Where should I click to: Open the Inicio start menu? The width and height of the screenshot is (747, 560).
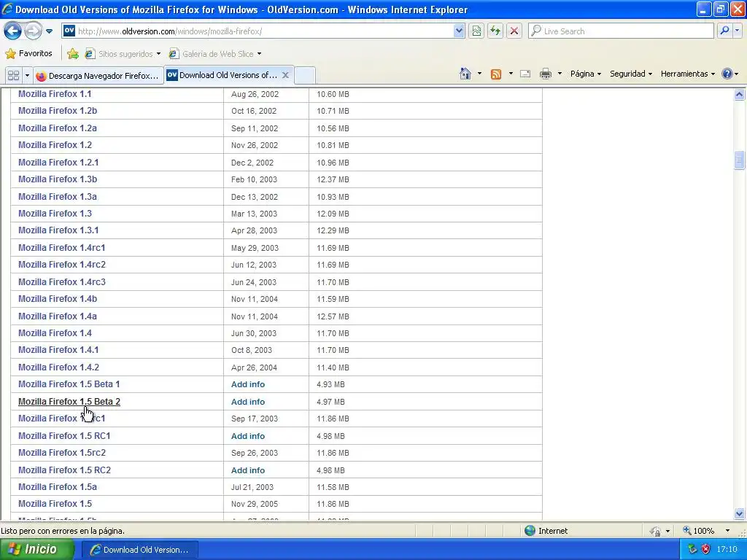[36, 549]
